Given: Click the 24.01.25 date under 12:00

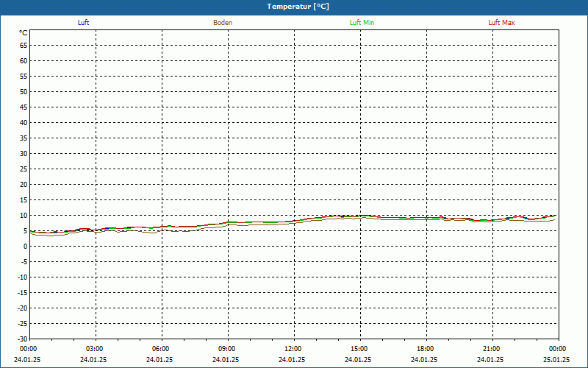Looking at the screenshot, I should [292, 360].
